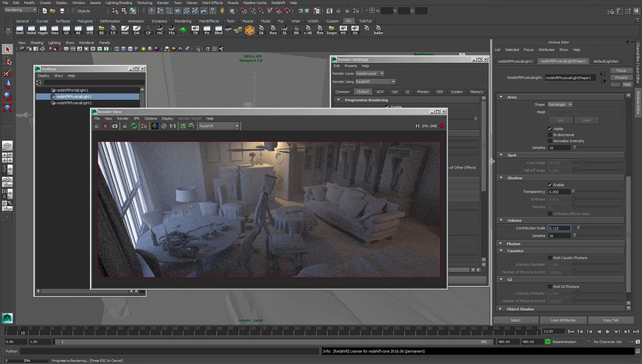Click the orange hexagon shelf icon
The image size is (642, 364).
click(x=249, y=30)
